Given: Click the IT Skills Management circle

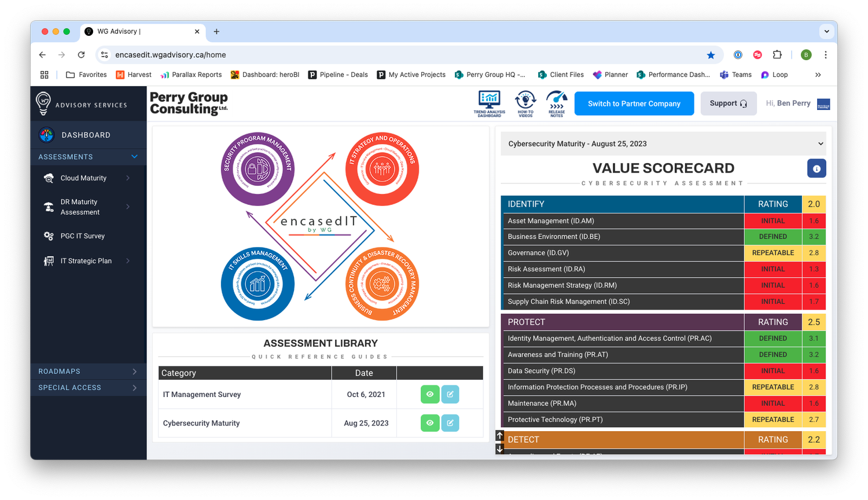Looking at the screenshot, I should pos(258,284).
